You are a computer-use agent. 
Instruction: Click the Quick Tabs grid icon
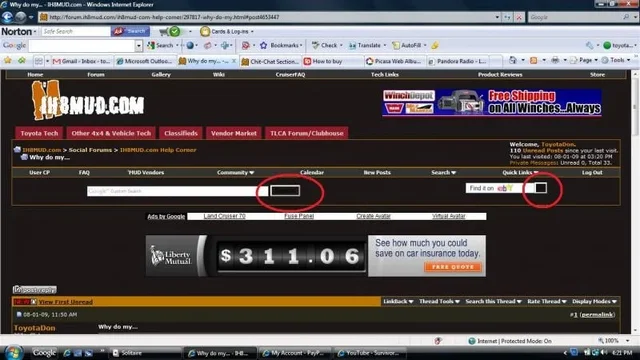(x=38, y=61)
